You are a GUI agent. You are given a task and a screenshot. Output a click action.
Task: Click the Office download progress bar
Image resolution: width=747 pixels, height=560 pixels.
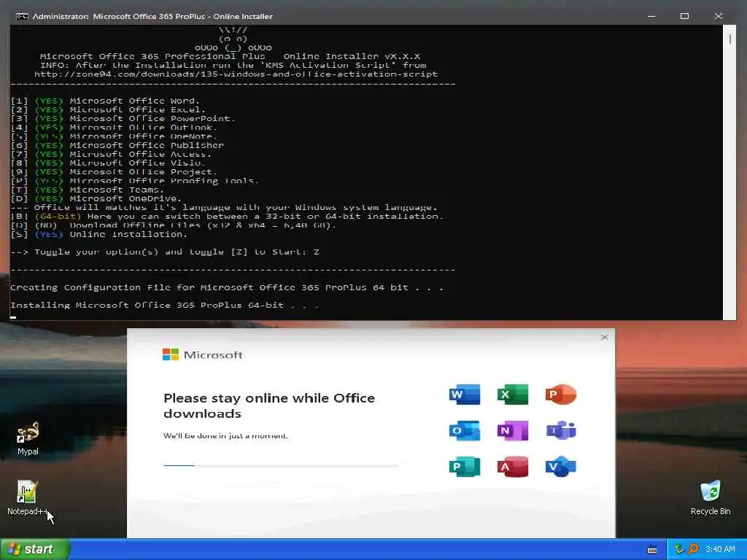point(281,465)
